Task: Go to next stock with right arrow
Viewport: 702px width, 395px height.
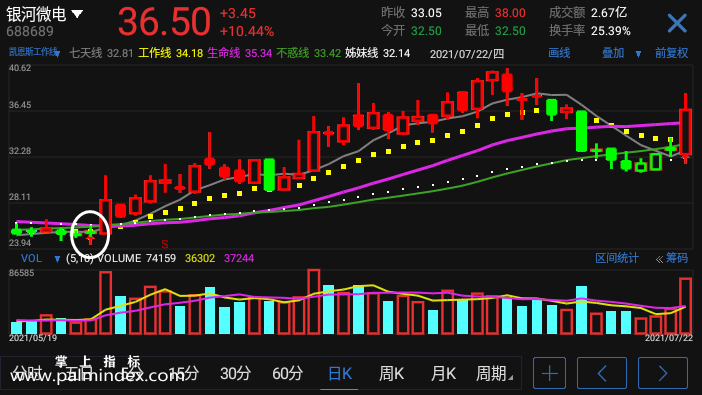Action: point(663,373)
